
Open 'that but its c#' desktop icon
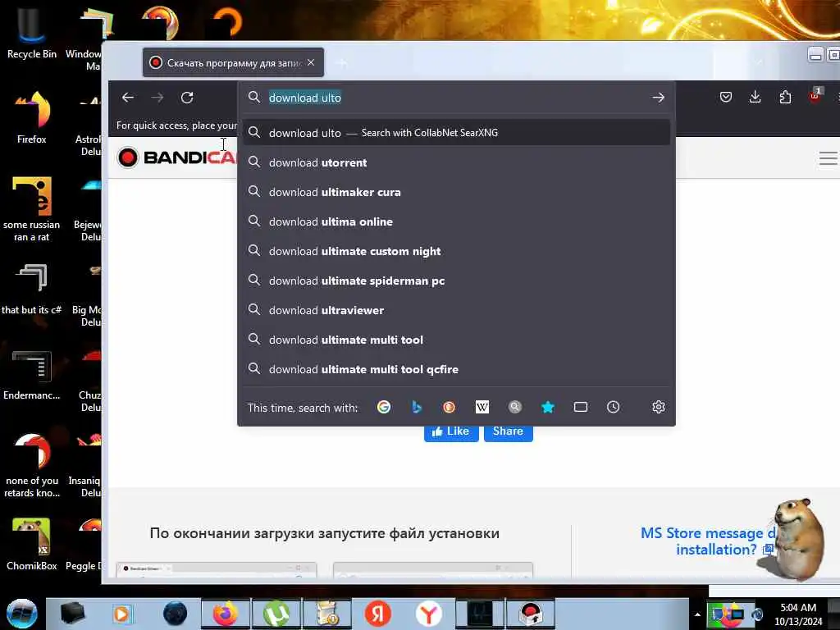point(32,288)
